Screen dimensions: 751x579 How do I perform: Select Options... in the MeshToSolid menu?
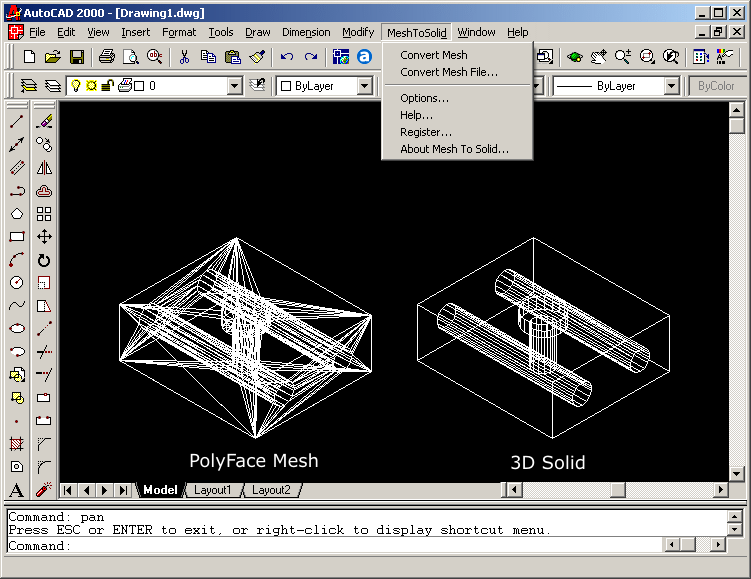coord(424,98)
